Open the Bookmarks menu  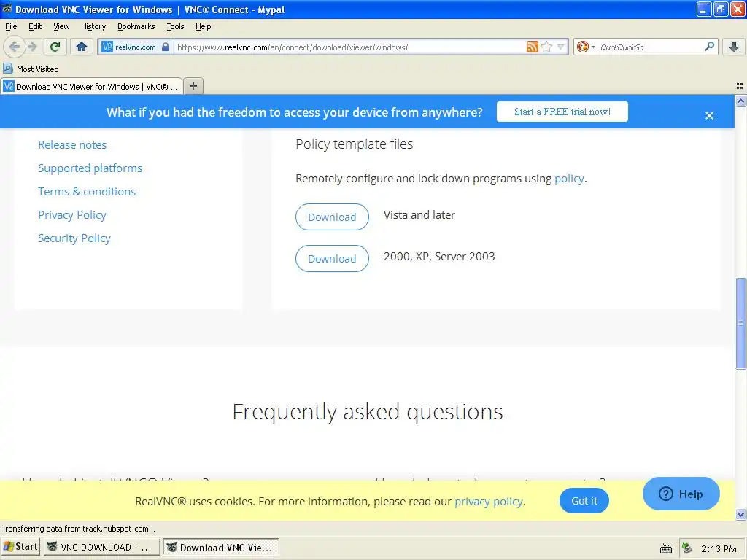[x=136, y=26]
